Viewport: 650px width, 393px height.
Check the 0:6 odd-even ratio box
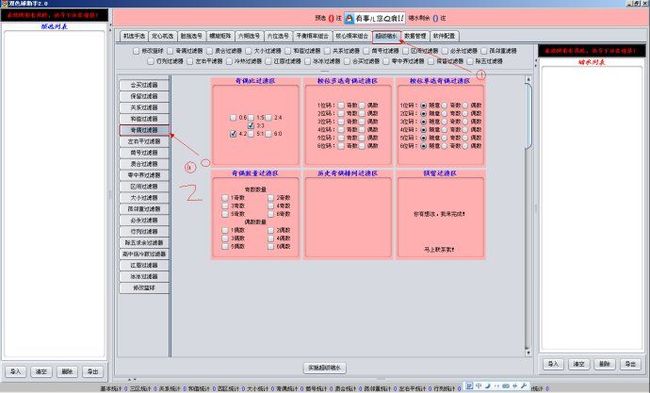click(x=233, y=118)
